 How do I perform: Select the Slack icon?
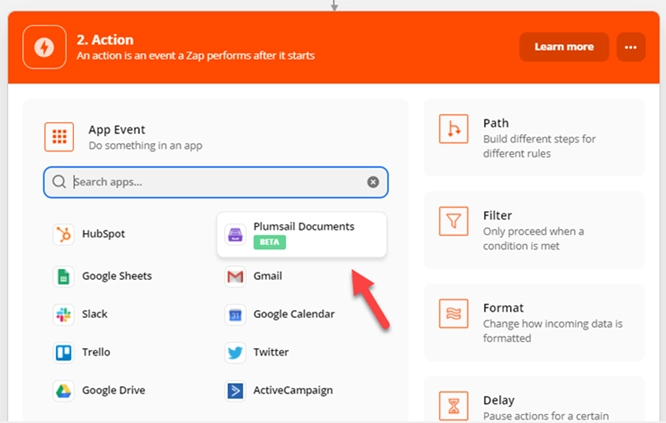pos(64,315)
